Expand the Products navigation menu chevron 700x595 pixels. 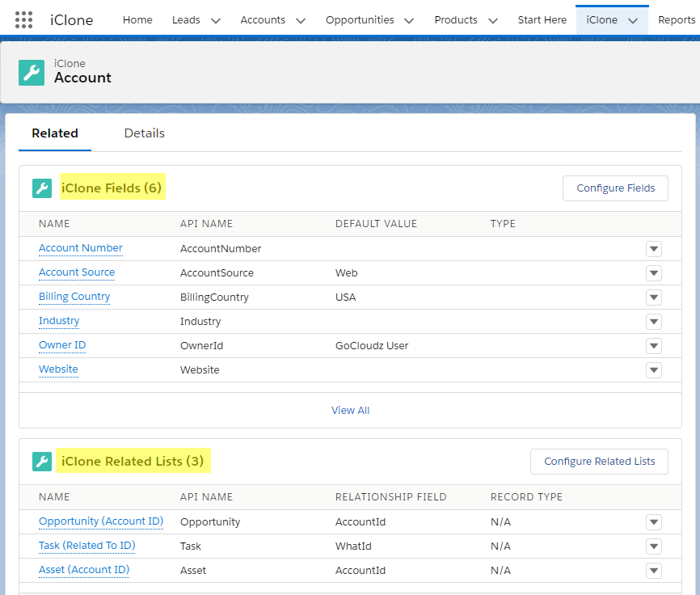click(493, 20)
